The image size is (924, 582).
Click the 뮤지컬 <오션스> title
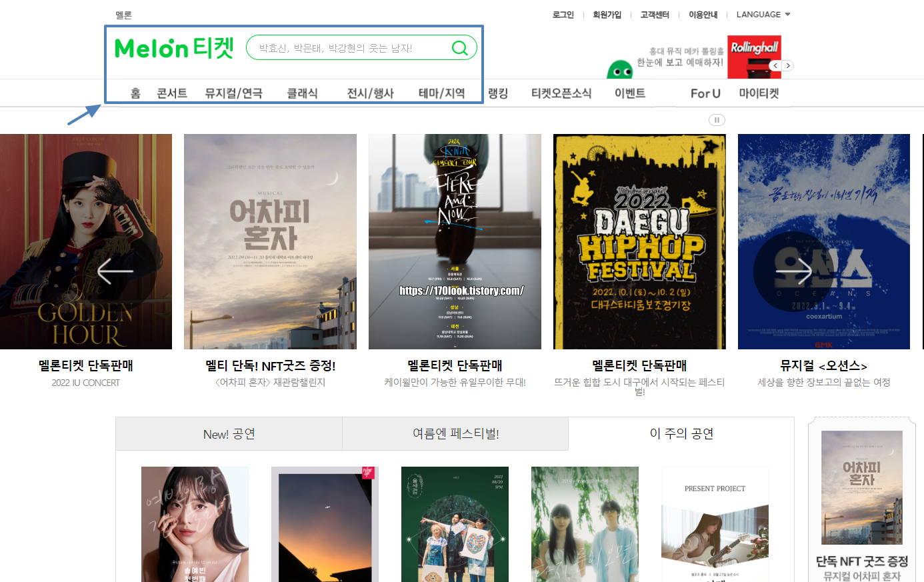(824, 365)
